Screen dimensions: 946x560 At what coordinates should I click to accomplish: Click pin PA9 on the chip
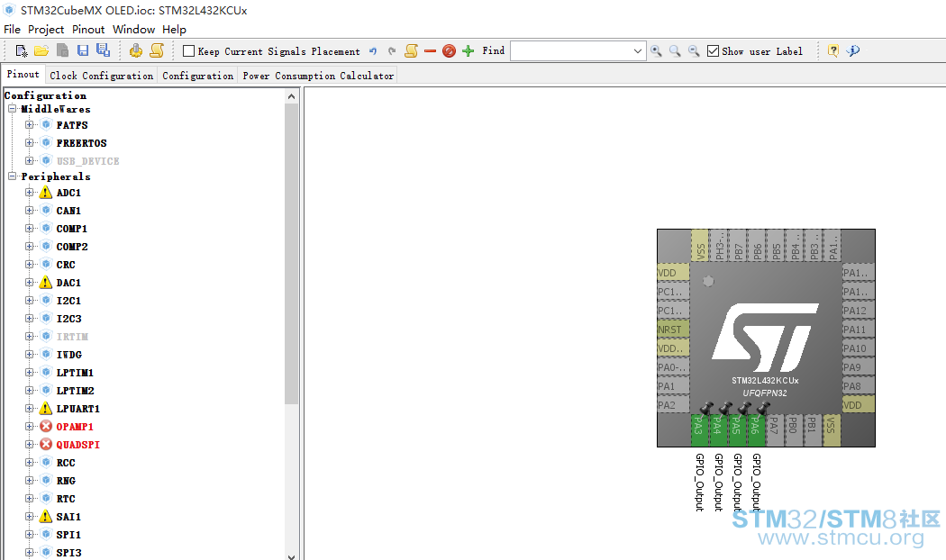tap(858, 367)
